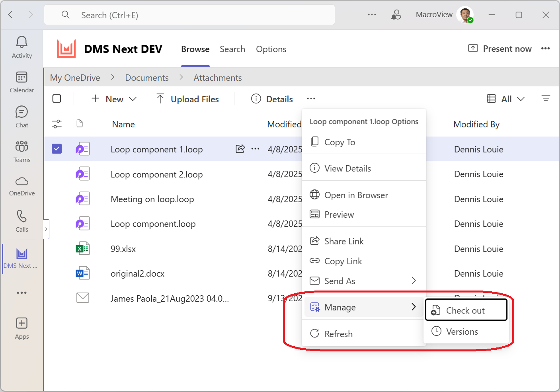Show more apps via sidebar ellipsis
560x392 pixels.
tap(22, 293)
